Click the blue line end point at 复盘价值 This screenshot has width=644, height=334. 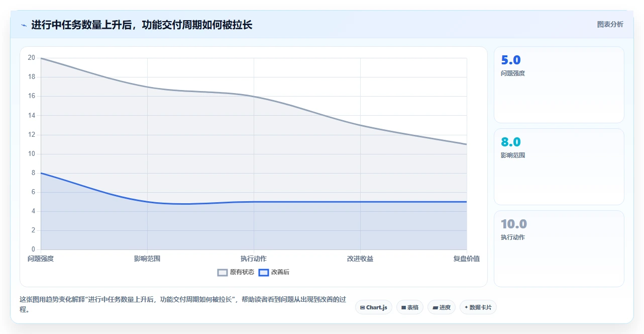pos(467,202)
